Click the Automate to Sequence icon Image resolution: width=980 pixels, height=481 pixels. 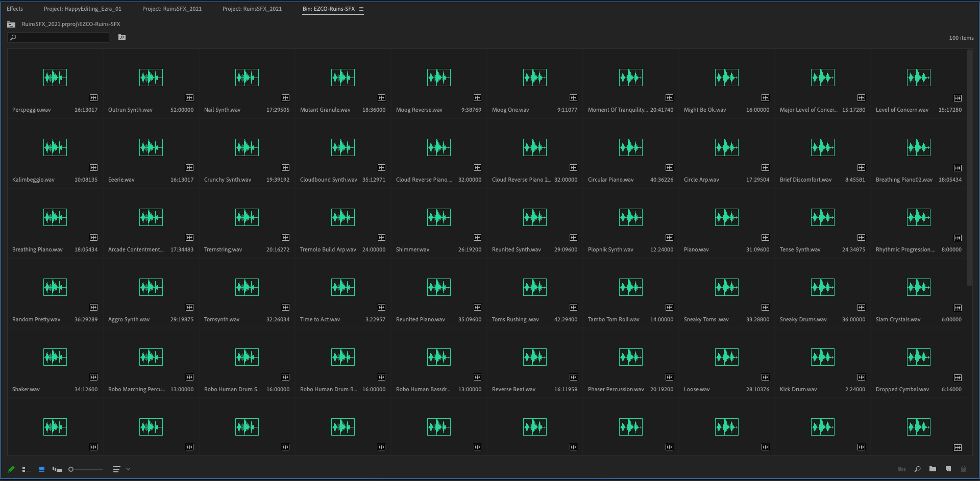coord(902,469)
